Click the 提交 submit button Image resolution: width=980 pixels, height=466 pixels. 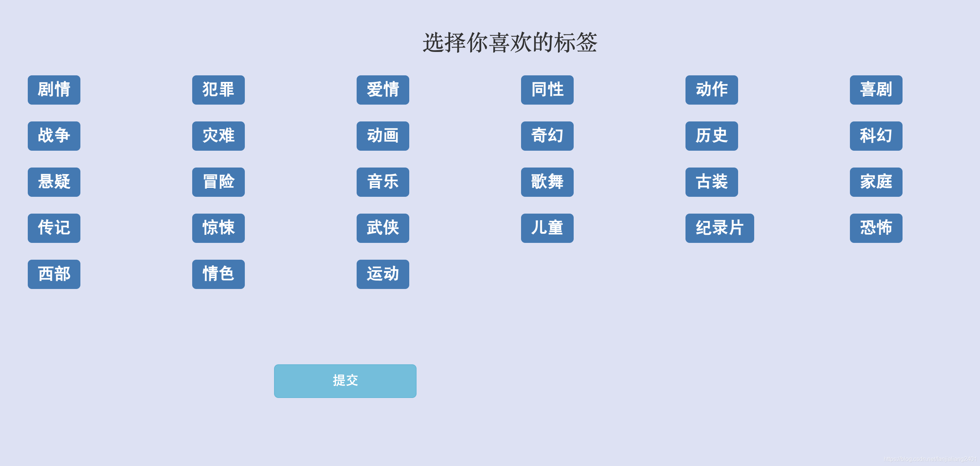coord(346,380)
